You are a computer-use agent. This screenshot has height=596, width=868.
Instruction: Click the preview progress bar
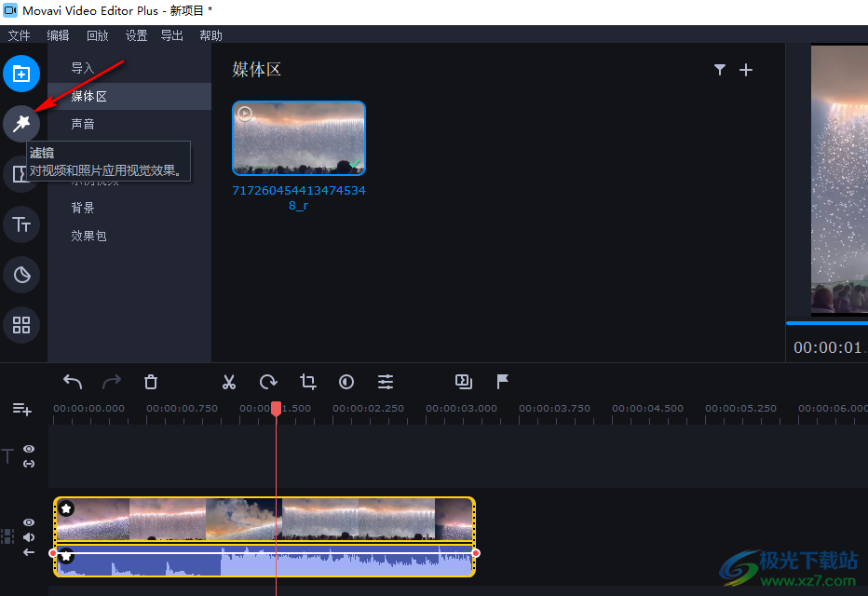(x=827, y=322)
